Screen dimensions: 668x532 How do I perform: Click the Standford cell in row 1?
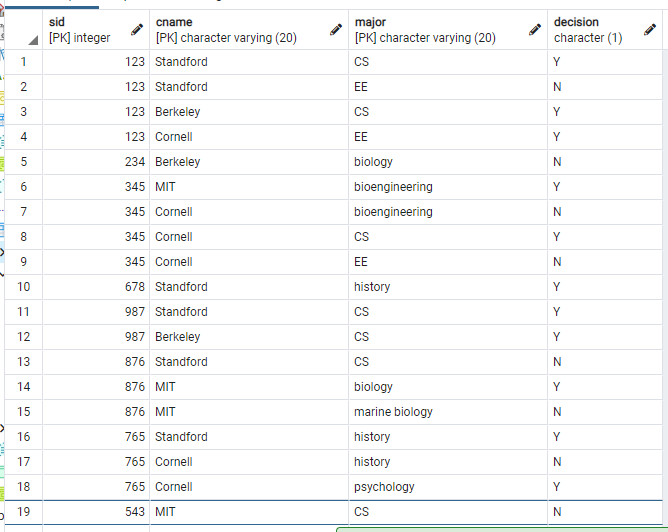coord(249,62)
